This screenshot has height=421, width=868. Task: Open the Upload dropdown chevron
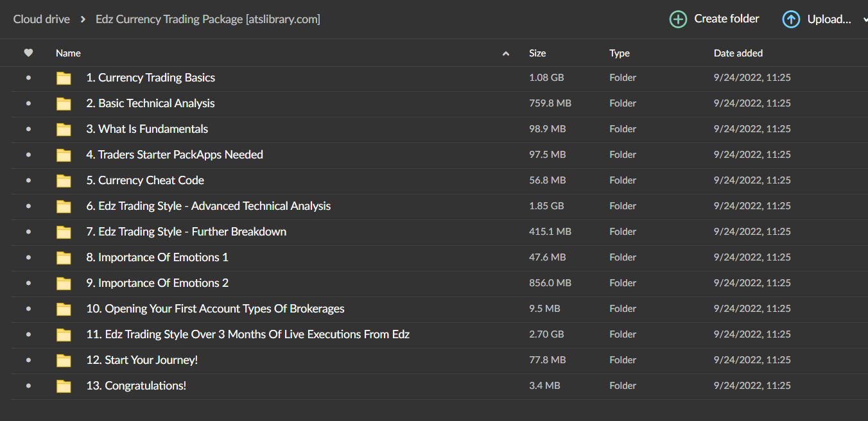coord(864,20)
